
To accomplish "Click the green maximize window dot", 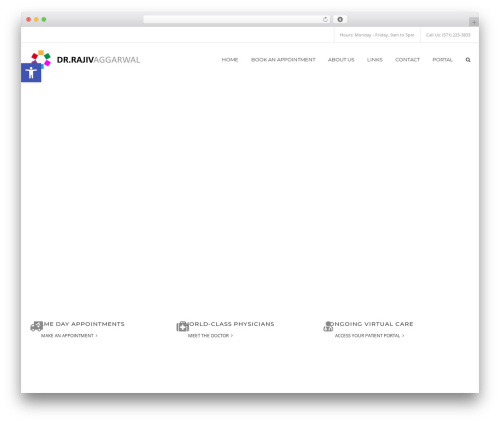I will 44,19.
